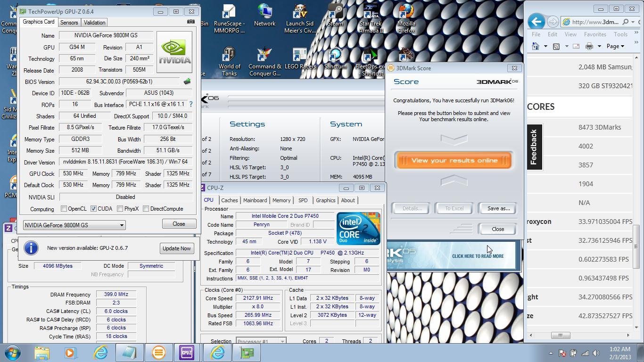Click the search magnifier in IE address bar

click(625, 22)
